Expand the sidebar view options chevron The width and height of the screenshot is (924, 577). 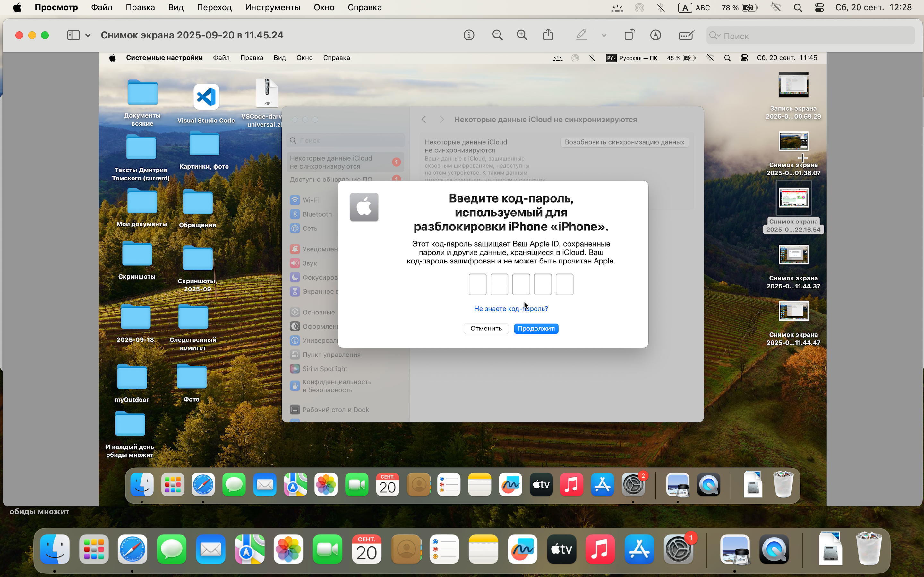88,35
